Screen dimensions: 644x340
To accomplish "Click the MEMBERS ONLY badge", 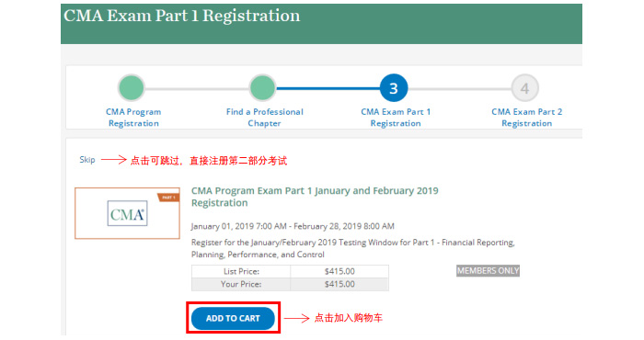I will [x=488, y=271].
